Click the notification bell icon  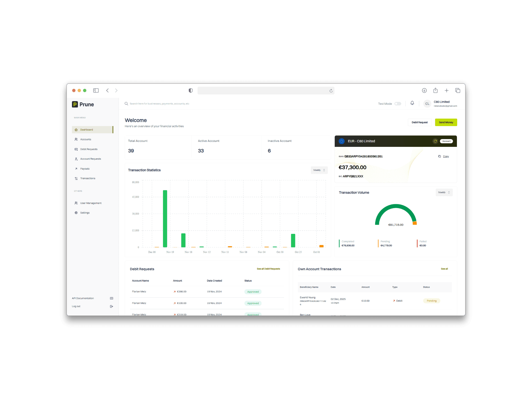pyautogui.click(x=412, y=103)
